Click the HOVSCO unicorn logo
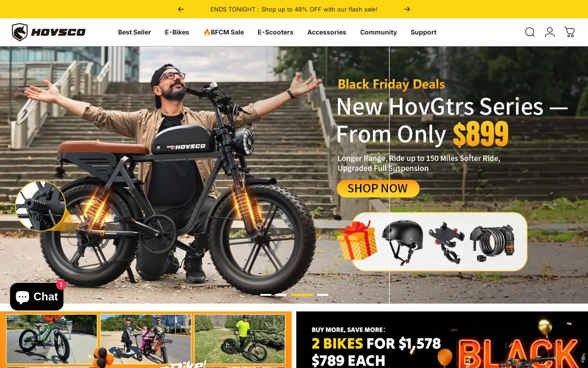This screenshot has height=368, width=588. (49, 32)
